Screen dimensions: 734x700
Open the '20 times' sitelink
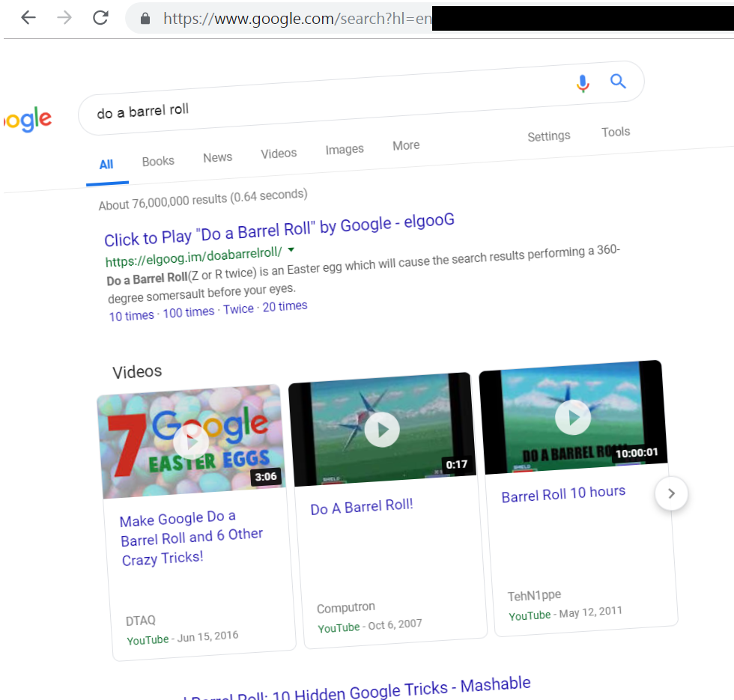click(285, 306)
